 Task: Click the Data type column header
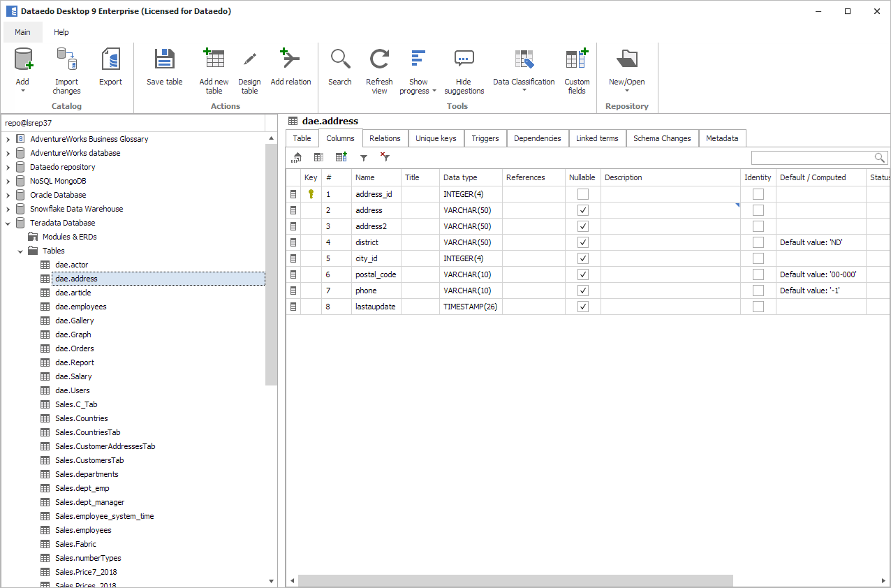[460, 177]
